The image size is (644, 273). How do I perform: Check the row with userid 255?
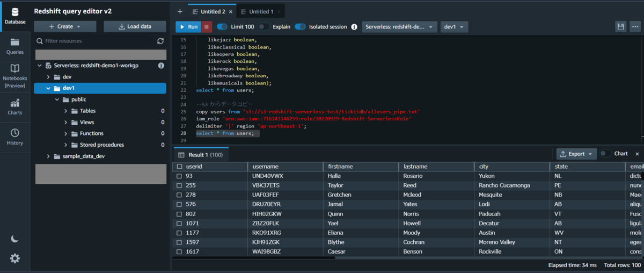(x=179, y=185)
